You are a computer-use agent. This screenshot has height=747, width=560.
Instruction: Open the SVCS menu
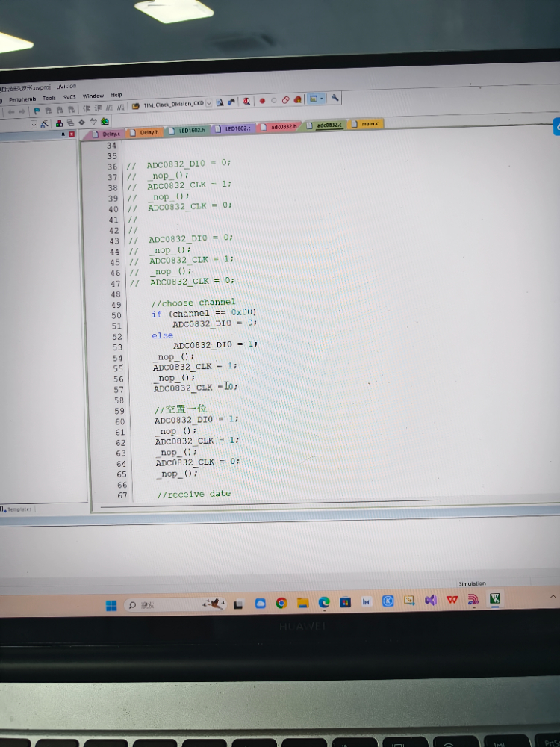69,97
